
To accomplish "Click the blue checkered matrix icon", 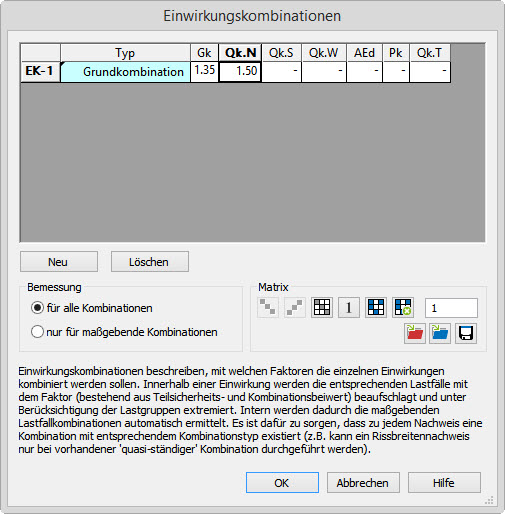I will [x=376, y=307].
